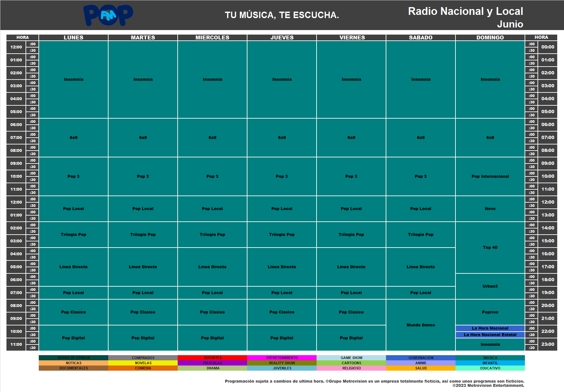
Task: Click the EDUCATIVO legend swatch
Action: 490,368
